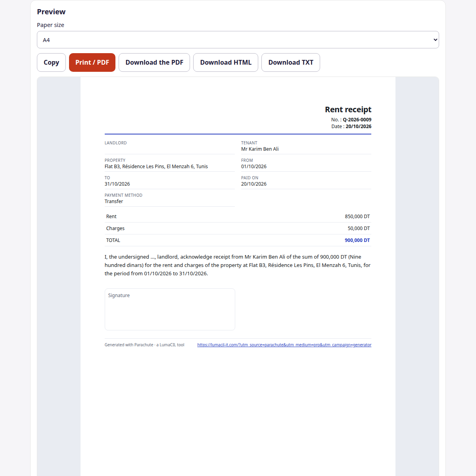Click the 'I, the undersigned' acknowledgement paragraph
Image resolution: width=476 pixels, height=476 pixels.
[238, 265]
